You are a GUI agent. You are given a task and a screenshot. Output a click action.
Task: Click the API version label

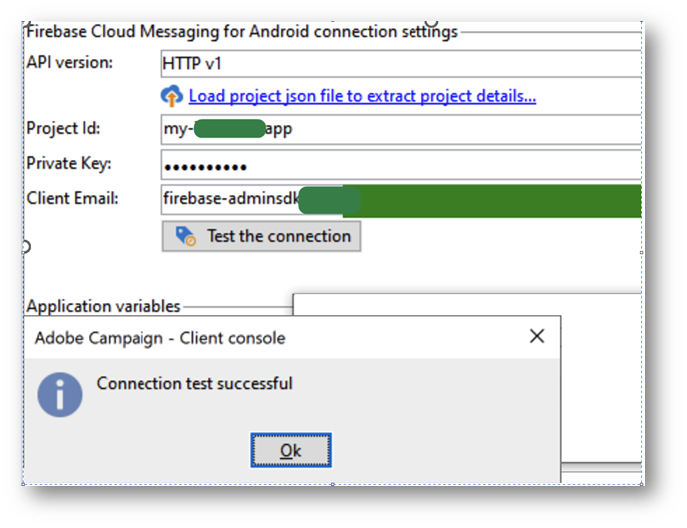click(70, 63)
